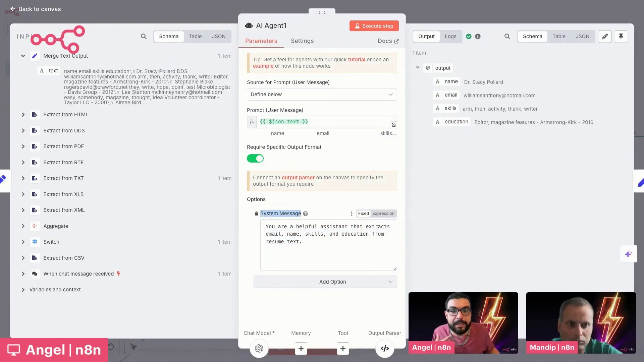Pin the output data
The width and height of the screenshot is (644, 362).
pos(621,37)
